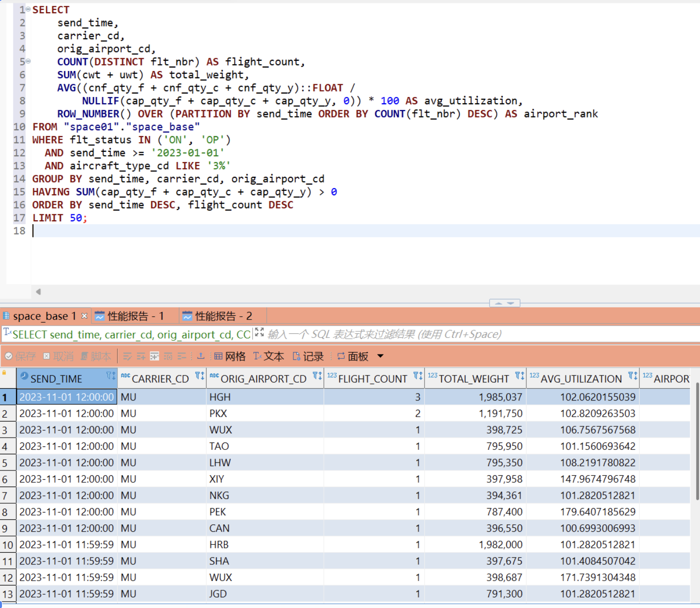The width and height of the screenshot is (700, 608).
Task: Click the 面板 panels button
Action: coord(353,356)
